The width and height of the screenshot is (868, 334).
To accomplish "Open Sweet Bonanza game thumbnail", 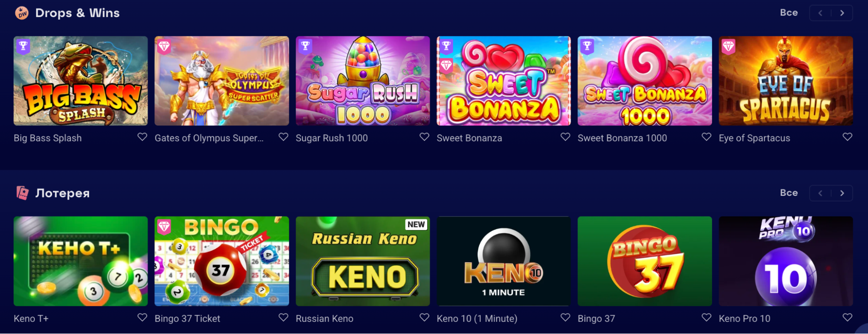I will pos(504,81).
